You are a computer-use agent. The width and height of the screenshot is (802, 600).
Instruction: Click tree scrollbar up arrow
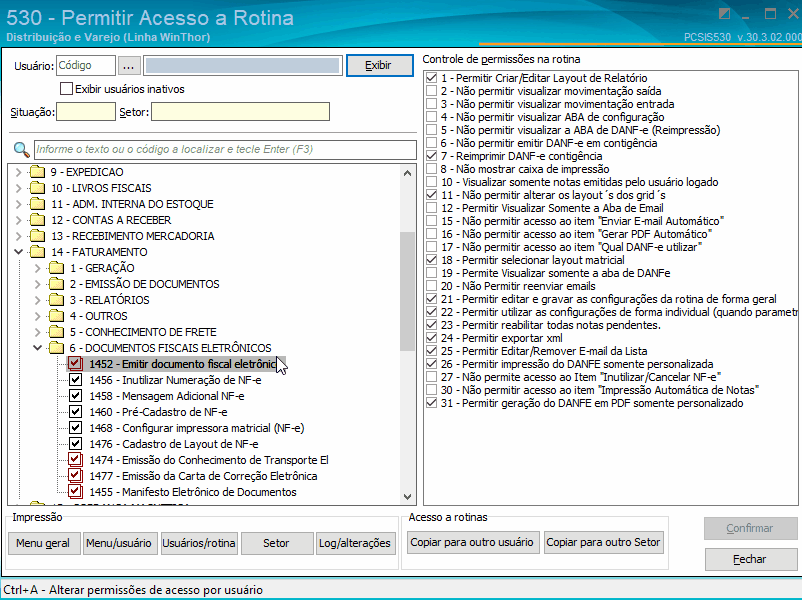tap(408, 173)
